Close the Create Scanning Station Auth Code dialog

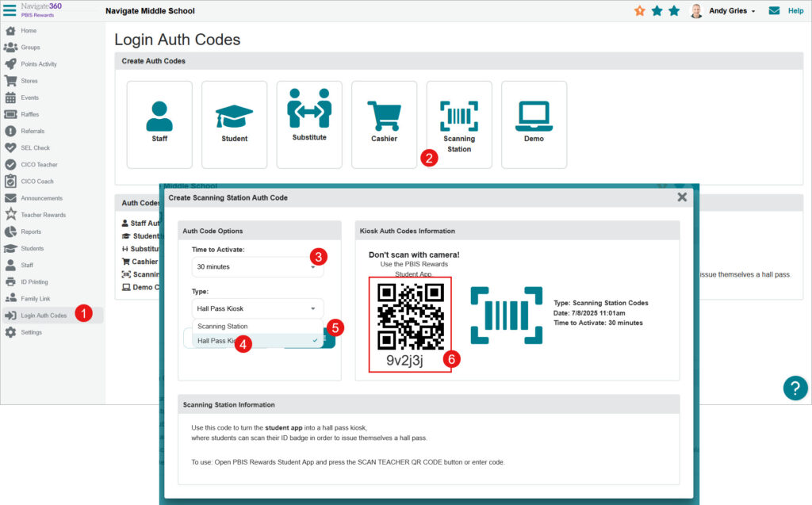[x=682, y=197]
